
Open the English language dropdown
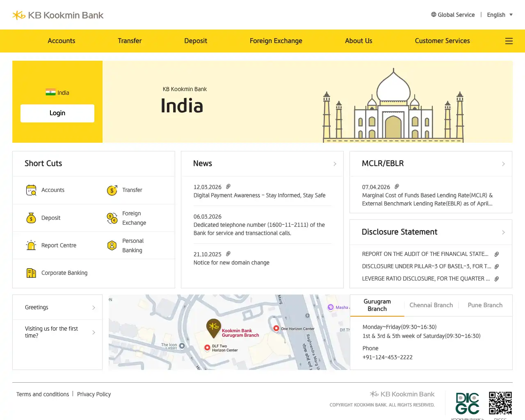pyautogui.click(x=500, y=14)
